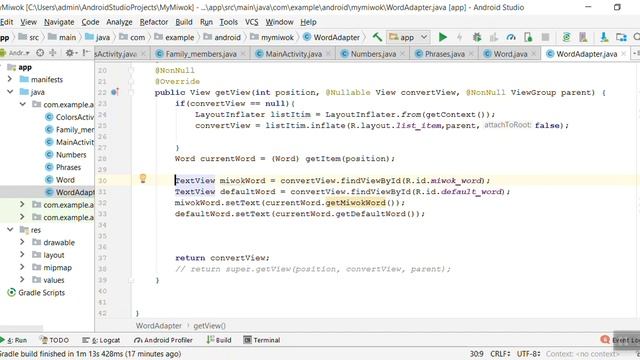Click Sync Project with Gradle Files icon
640x360 pixels.
[x=566, y=37]
